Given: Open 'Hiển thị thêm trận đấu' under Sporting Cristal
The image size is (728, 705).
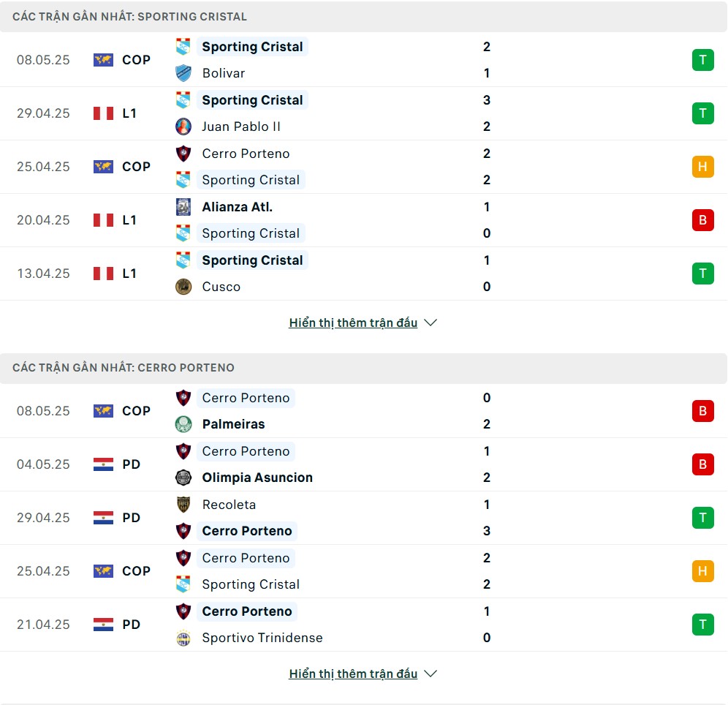Looking at the screenshot, I should click(353, 323).
